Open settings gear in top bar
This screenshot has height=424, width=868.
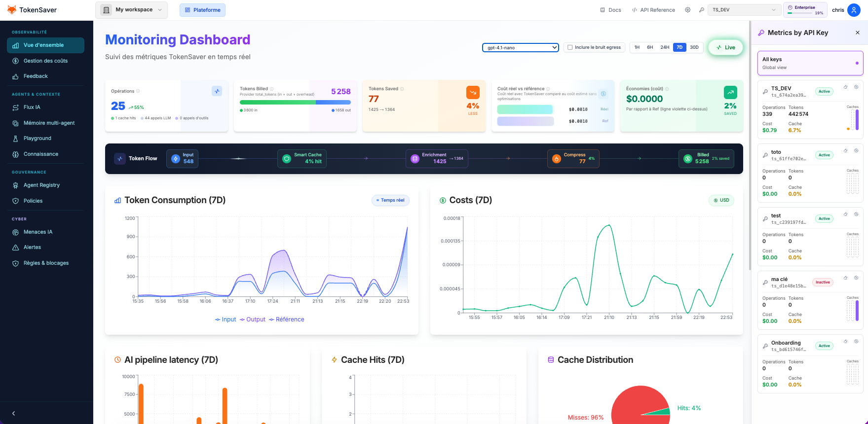click(x=687, y=10)
